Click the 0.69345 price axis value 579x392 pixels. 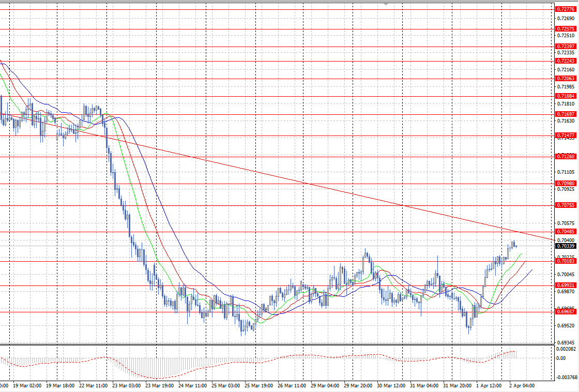[566, 343]
